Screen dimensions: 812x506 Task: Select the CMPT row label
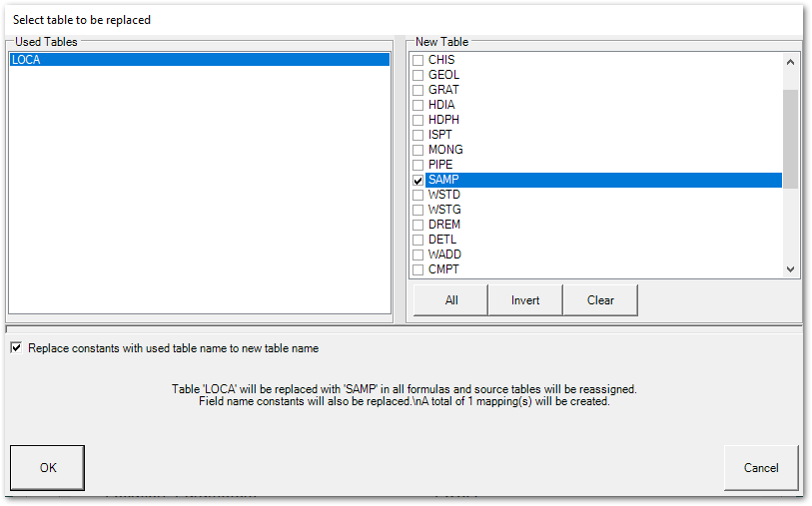(x=443, y=269)
